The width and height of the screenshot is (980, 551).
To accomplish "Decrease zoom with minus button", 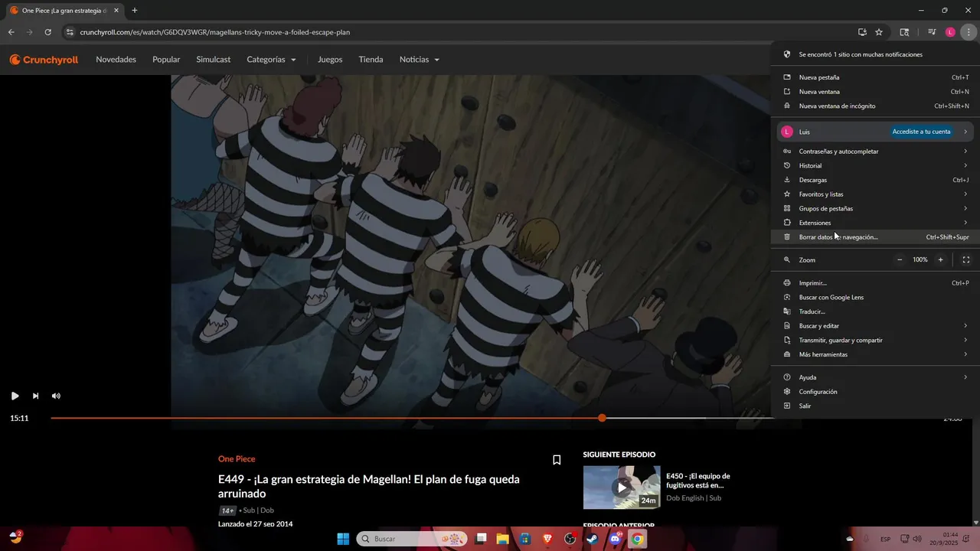I will (900, 259).
